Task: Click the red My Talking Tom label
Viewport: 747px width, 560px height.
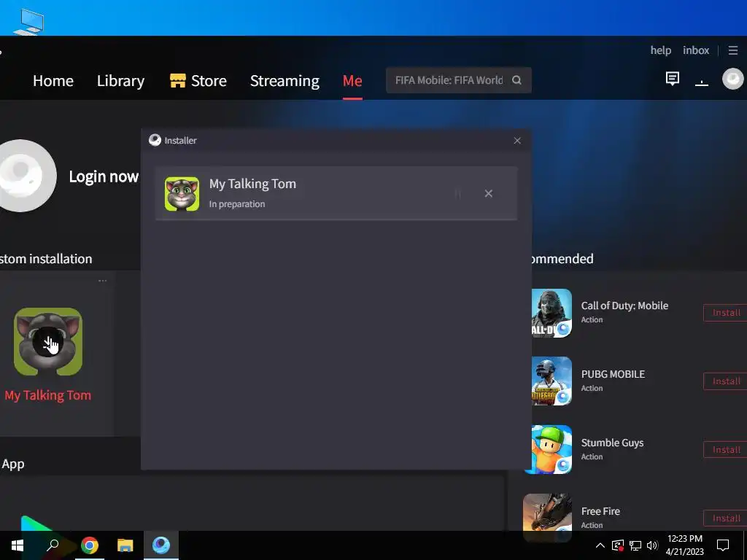Action: (47, 395)
